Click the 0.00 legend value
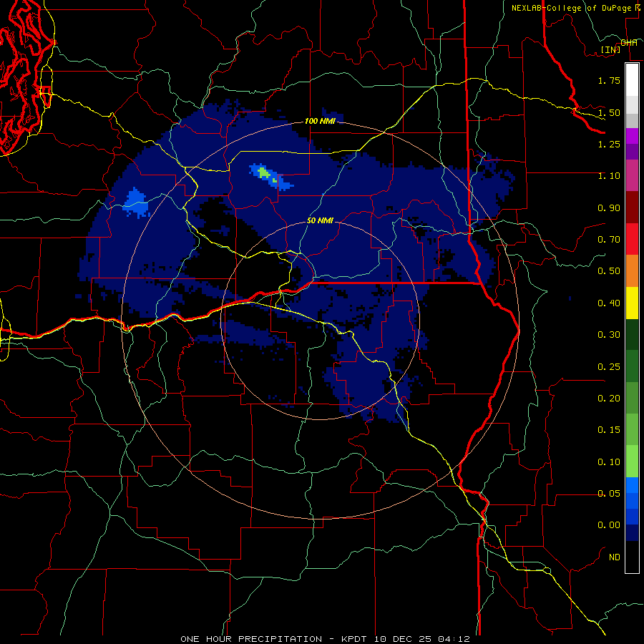 pyautogui.click(x=609, y=525)
